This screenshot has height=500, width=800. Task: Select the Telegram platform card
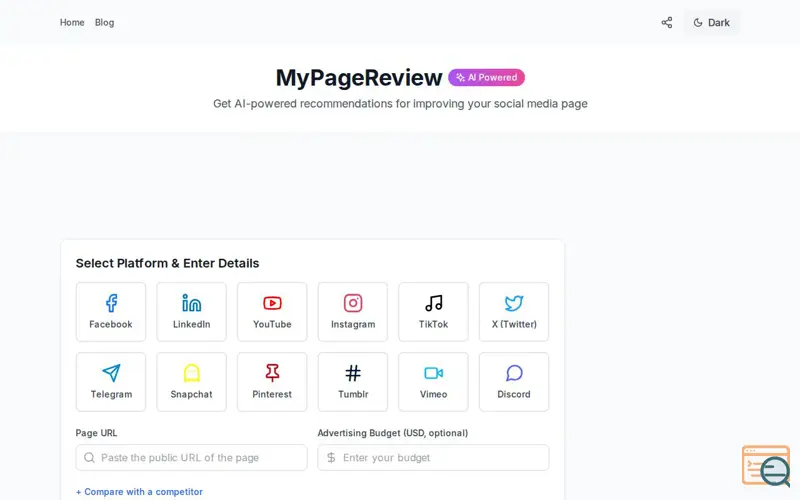pyautogui.click(x=111, y=382)
